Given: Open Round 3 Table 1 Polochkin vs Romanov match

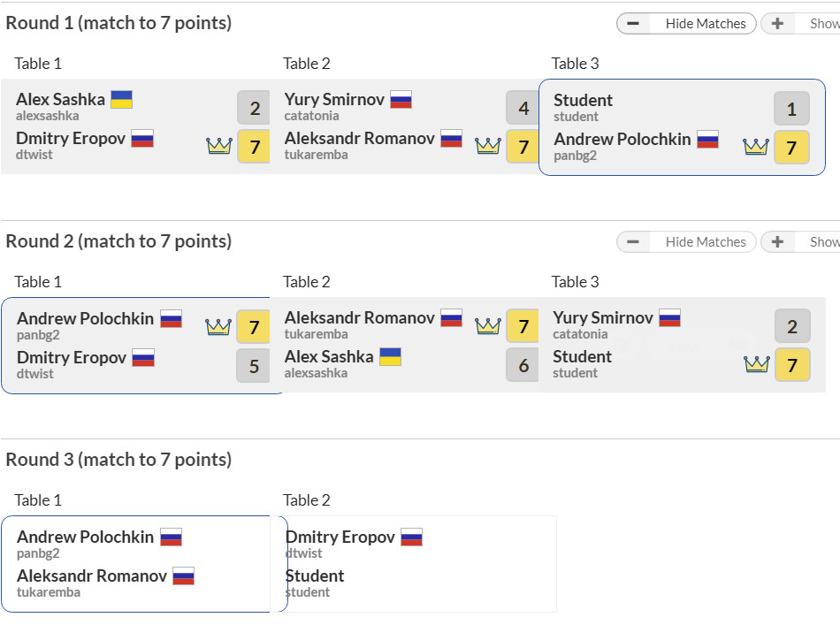Looking at the screenshot, I should pyautogui.click(x=144, y=564).
